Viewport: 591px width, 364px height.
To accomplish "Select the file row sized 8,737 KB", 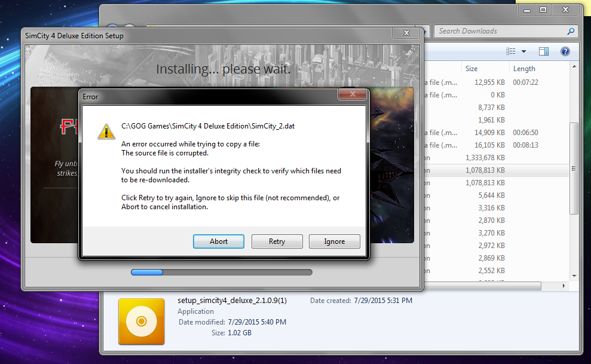I will pos(497,108).
